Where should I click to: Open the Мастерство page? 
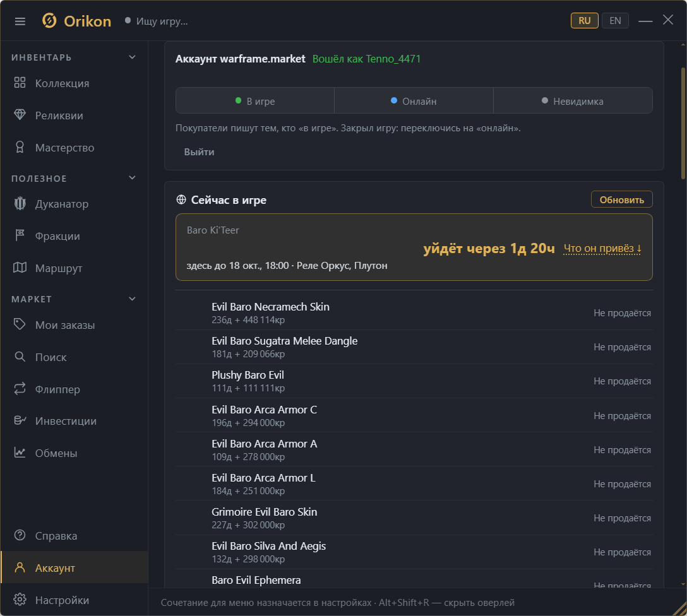click(75, 148)
